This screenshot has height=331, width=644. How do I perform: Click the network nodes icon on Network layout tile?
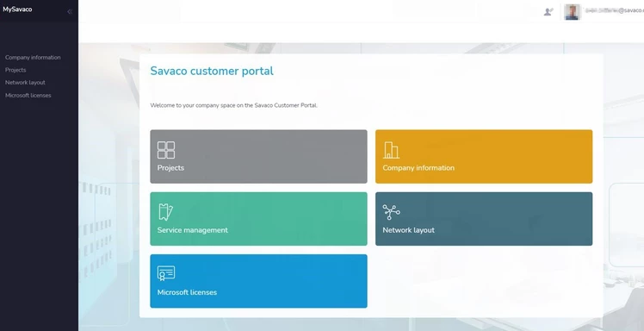pos(391,212)
